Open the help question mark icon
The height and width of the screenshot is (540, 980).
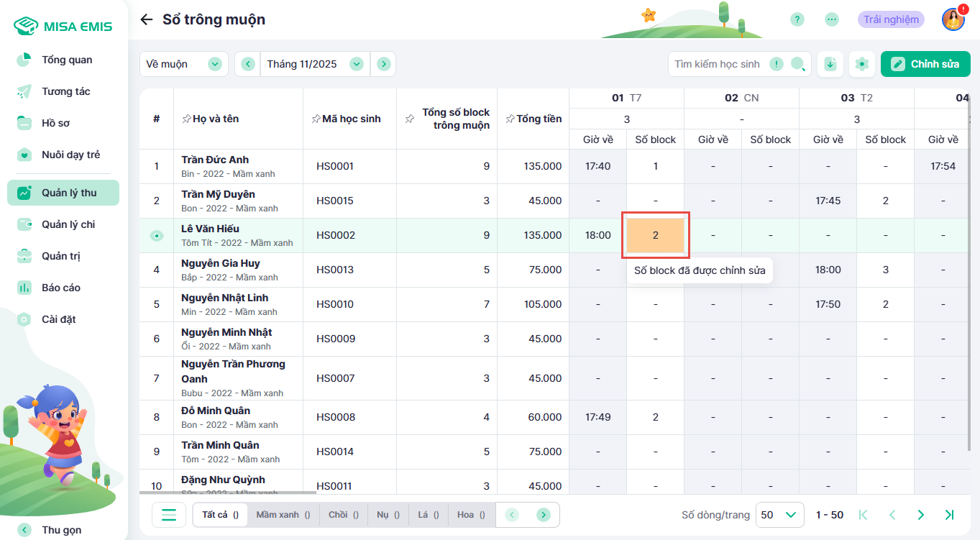797,19
